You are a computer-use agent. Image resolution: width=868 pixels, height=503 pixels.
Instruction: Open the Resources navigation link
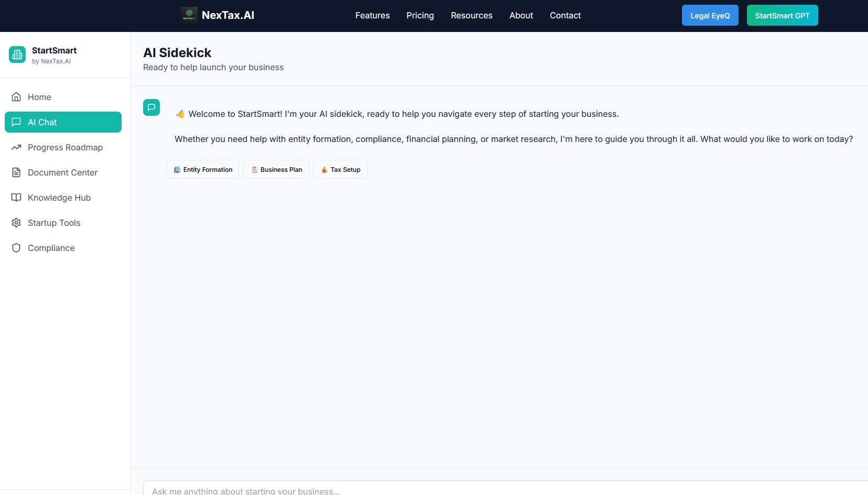[471, 16]
